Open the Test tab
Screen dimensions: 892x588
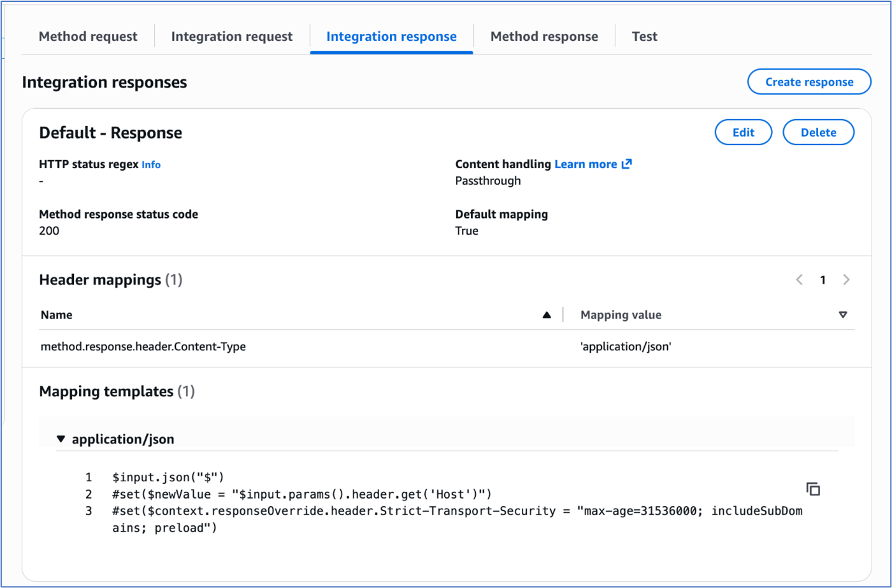[x=644, y=36]
